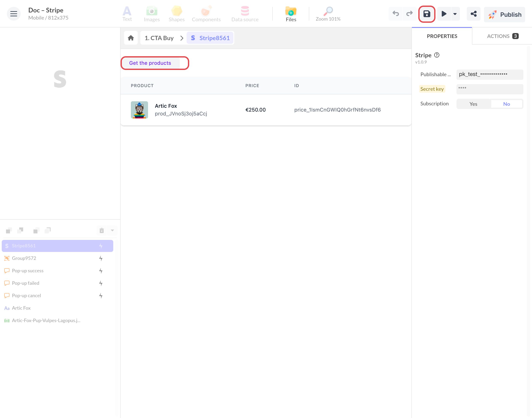
Task: Open the Data source panel
Action: click(245, 14)
